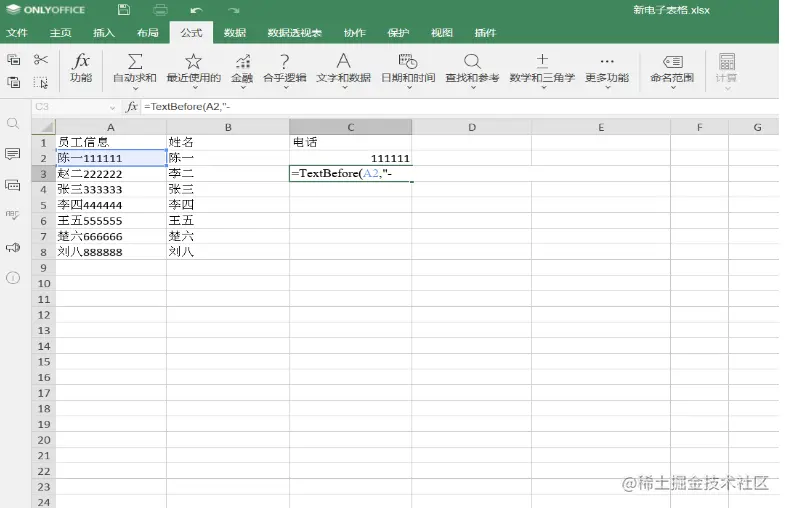Image resolution: width=785 pixels, height=508 pixels.
Task: Click cell containing 楚六666666
Action: [111, 236]
